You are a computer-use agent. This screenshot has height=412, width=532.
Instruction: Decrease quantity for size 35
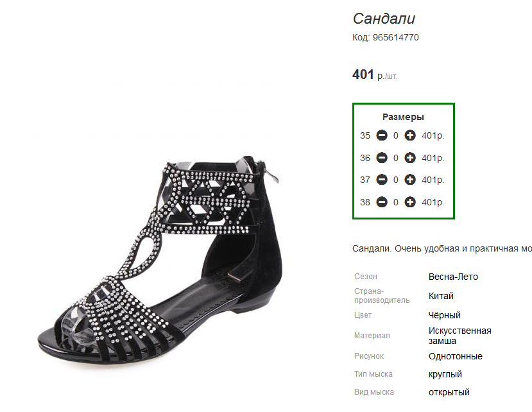click(382, 135)
